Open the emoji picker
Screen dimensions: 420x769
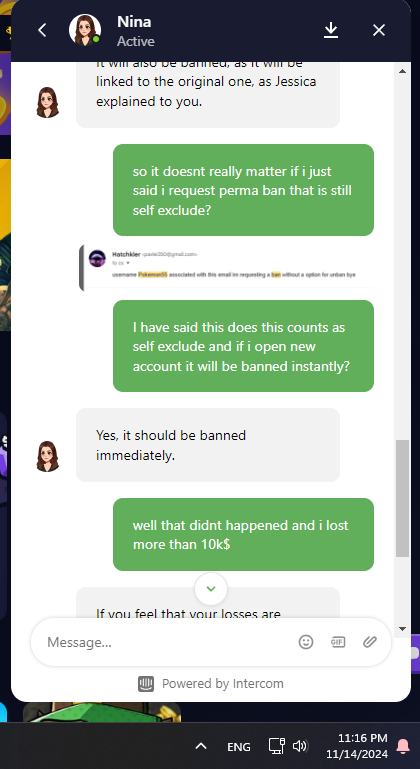tap(306, 642)
